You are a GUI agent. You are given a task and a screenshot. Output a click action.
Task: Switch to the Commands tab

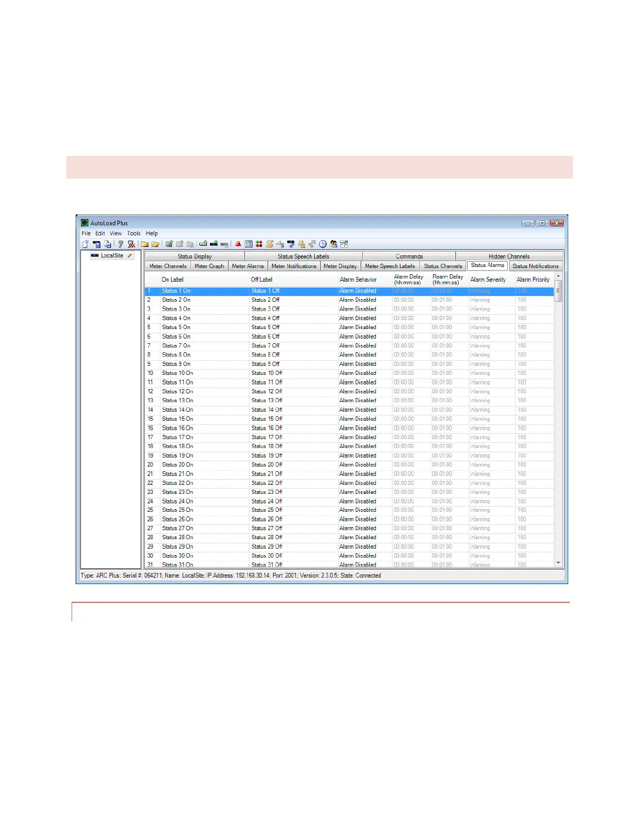pos(409,256)
